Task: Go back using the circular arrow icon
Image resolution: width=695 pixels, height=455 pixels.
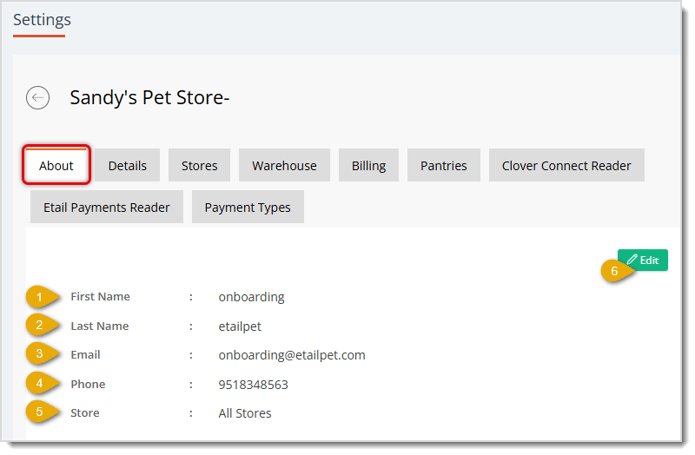Action: 38,98
